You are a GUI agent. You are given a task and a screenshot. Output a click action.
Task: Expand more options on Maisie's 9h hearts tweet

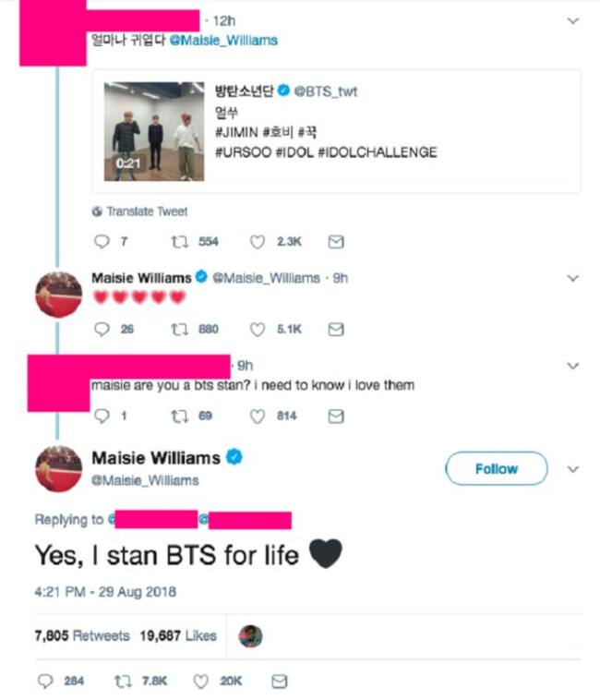tap(573, 279)
